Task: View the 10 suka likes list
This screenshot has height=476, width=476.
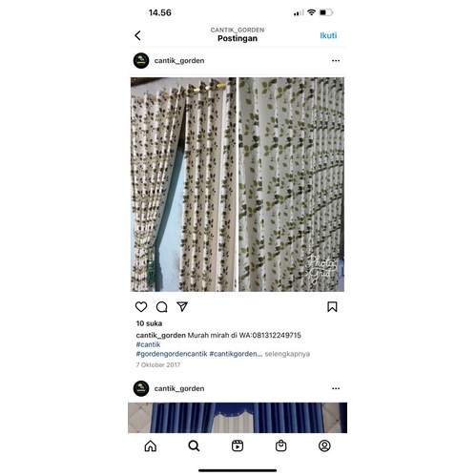Action: pyautogui.click(x=149, y=323)
